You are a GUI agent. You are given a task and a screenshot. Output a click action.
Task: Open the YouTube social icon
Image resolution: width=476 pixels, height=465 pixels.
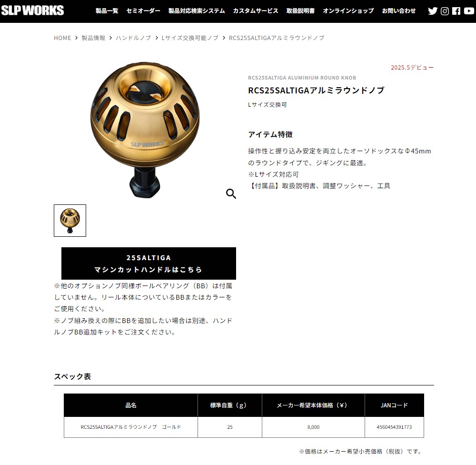pos(469,11)
